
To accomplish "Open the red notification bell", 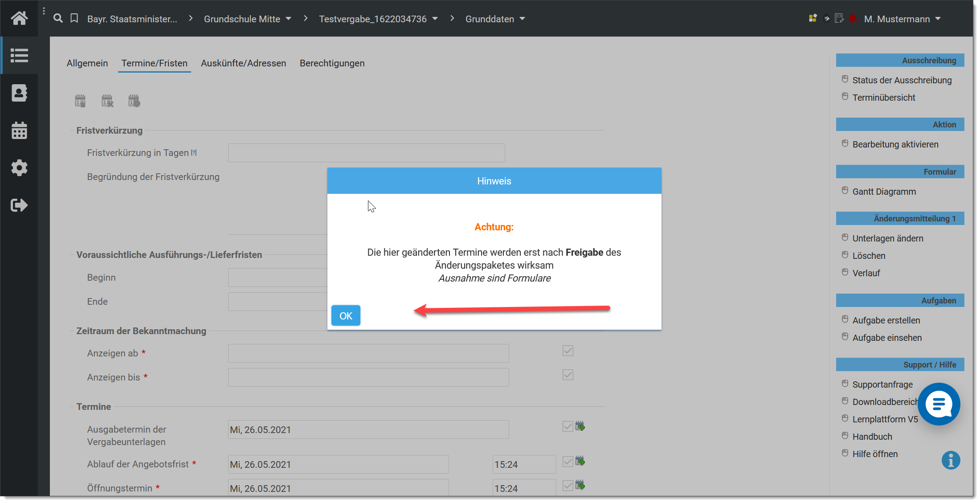I will 853,18.
